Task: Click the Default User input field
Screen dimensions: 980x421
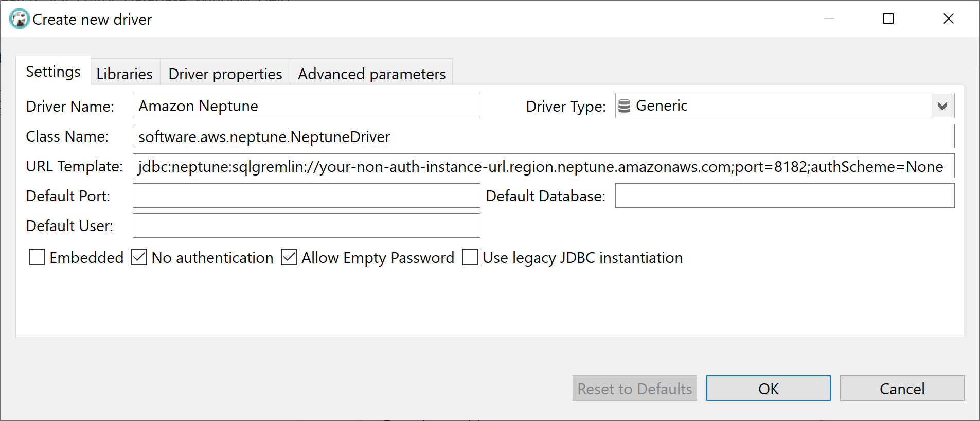Action: 307,225
